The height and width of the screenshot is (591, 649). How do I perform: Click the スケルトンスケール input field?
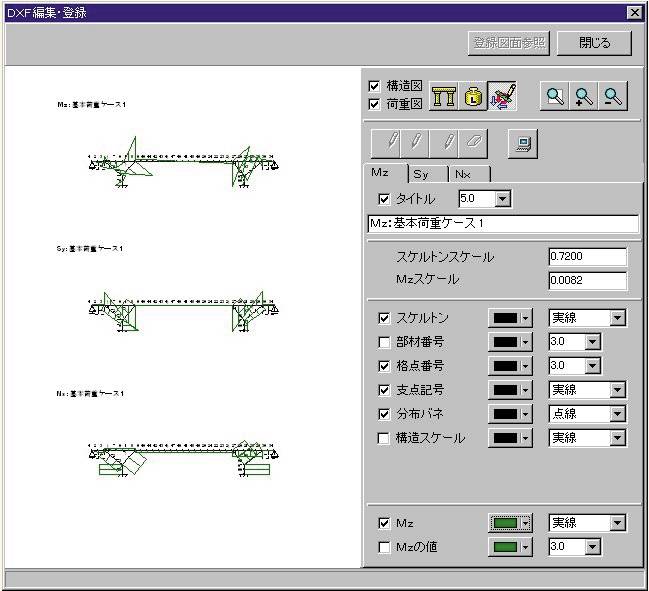tap(587, 257)
